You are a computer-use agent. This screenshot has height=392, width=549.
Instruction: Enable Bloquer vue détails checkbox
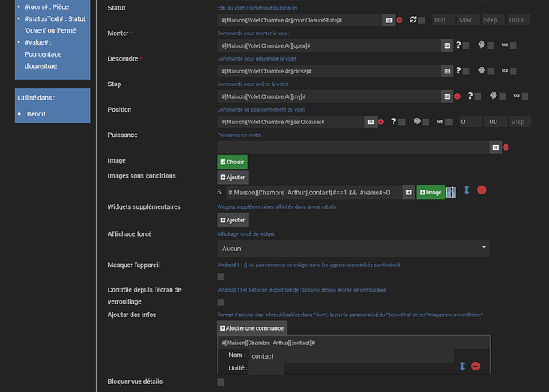pos(221,382)
